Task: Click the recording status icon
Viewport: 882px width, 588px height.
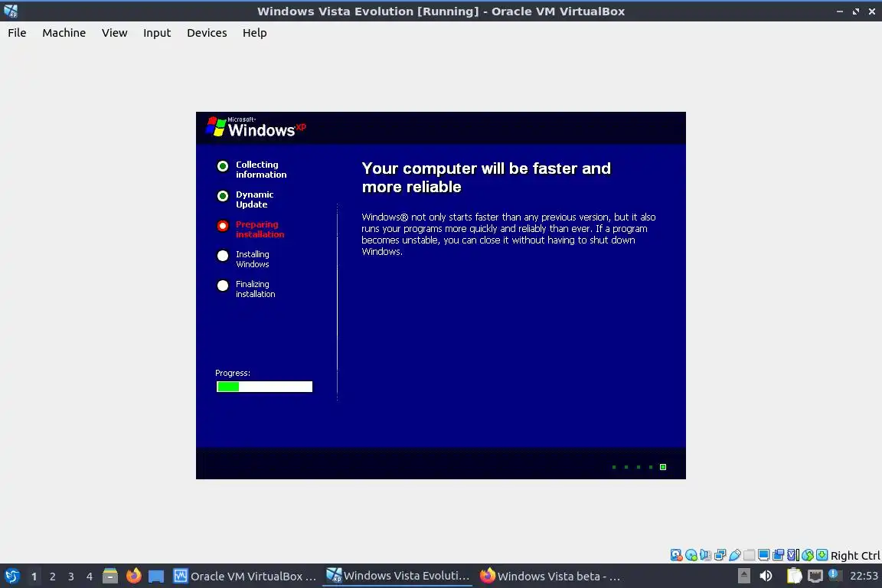Action: (779, 555)
